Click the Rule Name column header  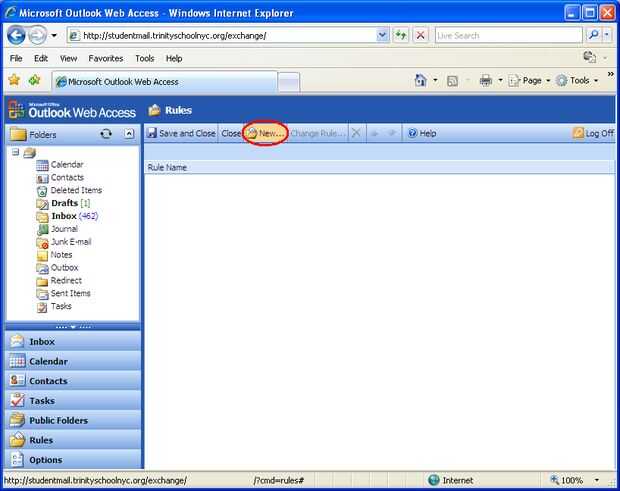point(166,167)
